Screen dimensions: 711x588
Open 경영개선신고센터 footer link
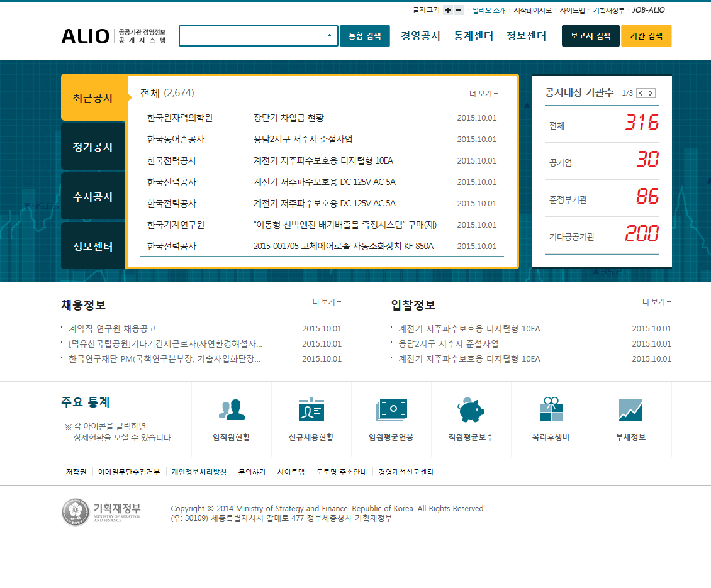pos(406,472)
